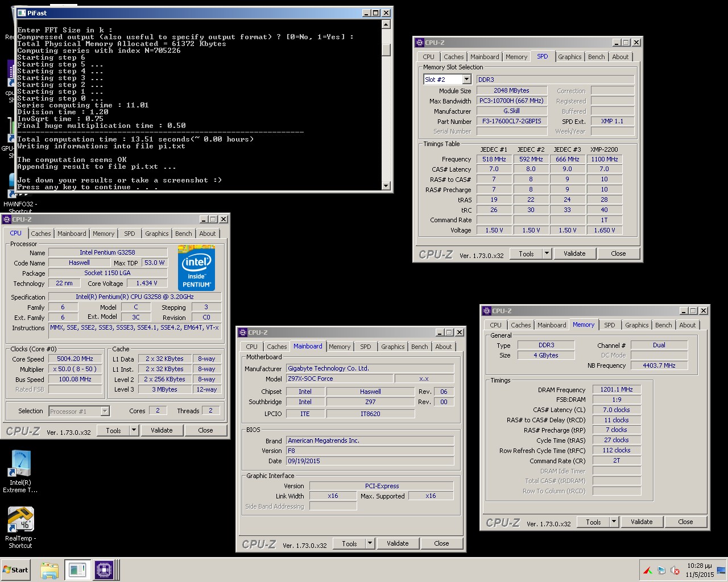Screen dimensions: 728x582
Task: Open the Memory tab in the Mainboard window
Action: pyautogui.click(x=340, y=347)
